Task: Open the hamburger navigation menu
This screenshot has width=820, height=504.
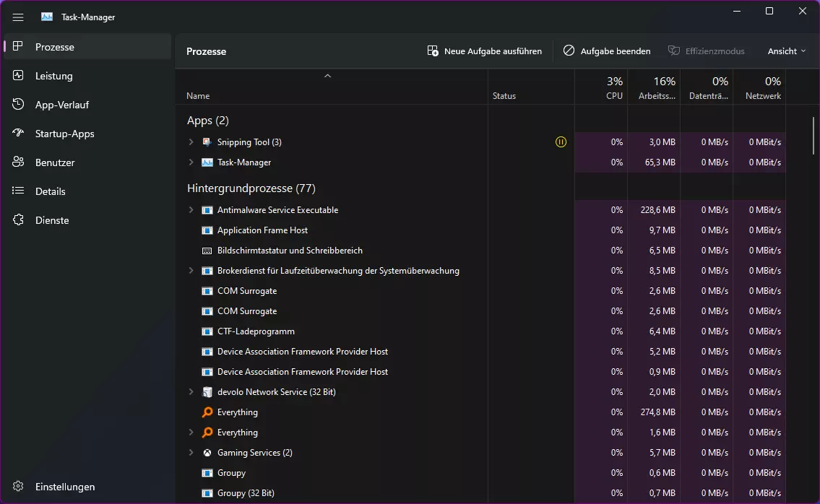Action: [18, 17]
